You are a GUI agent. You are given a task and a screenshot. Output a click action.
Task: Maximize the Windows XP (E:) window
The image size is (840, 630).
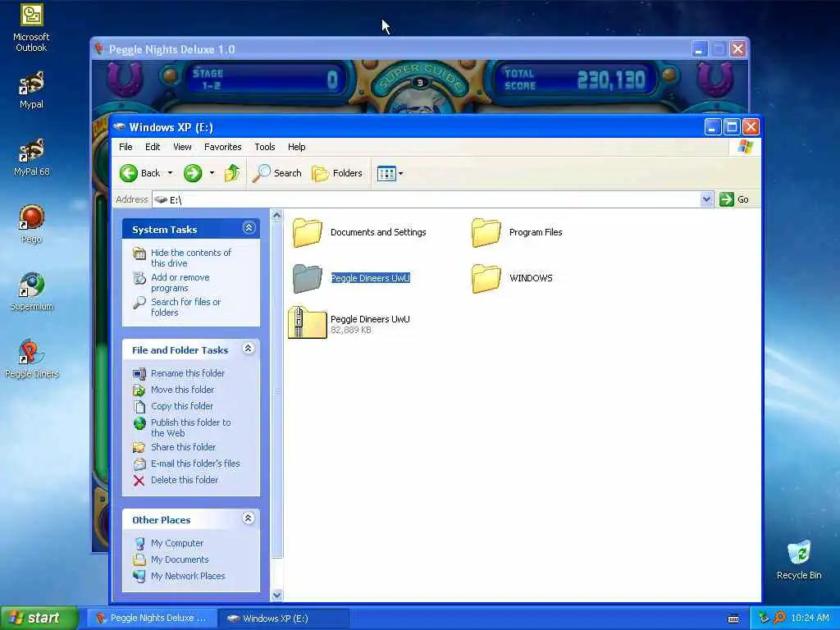[x=732, y=127]
